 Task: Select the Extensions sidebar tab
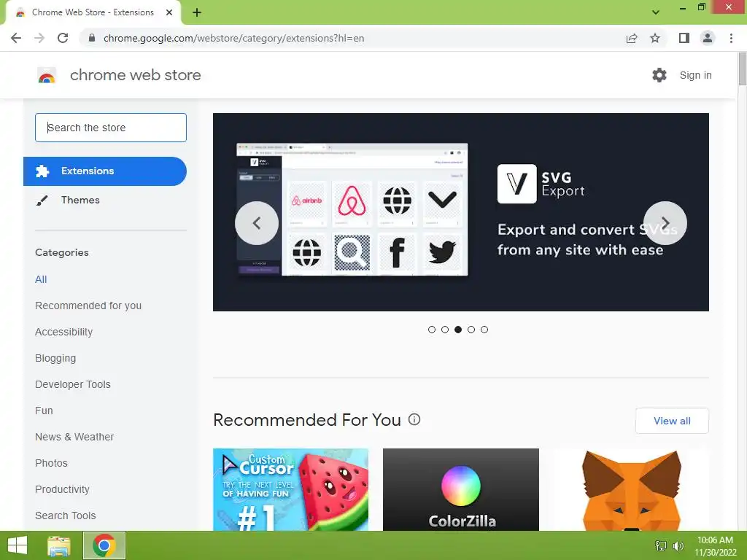pos(105,171)
